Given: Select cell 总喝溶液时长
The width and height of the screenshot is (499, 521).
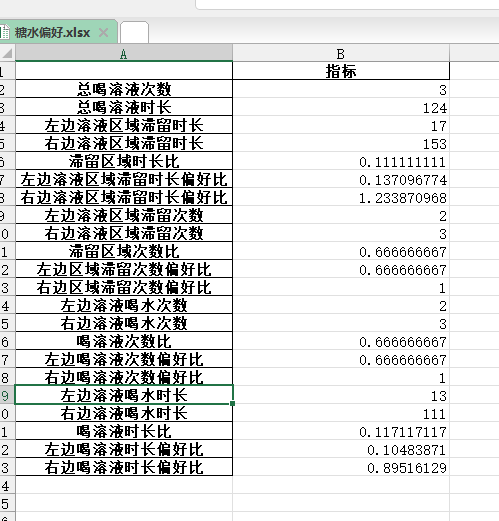Looking at the screenshot, I should tap(124, 107).
